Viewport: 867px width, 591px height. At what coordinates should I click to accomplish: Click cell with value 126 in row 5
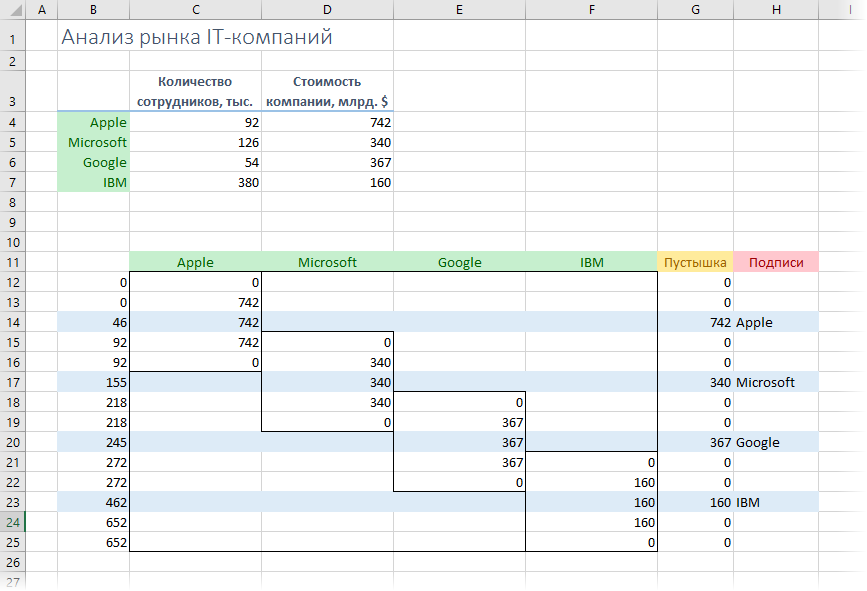195,142
